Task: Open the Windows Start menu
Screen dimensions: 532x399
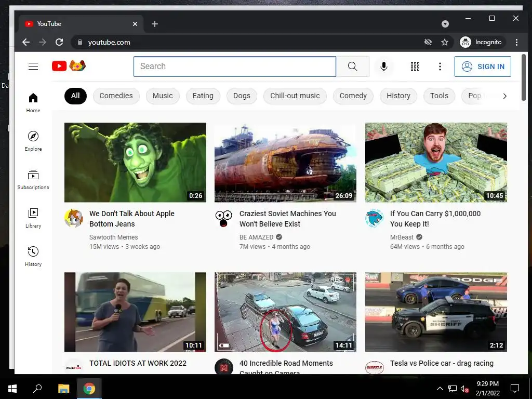Action: coord(12,389)
